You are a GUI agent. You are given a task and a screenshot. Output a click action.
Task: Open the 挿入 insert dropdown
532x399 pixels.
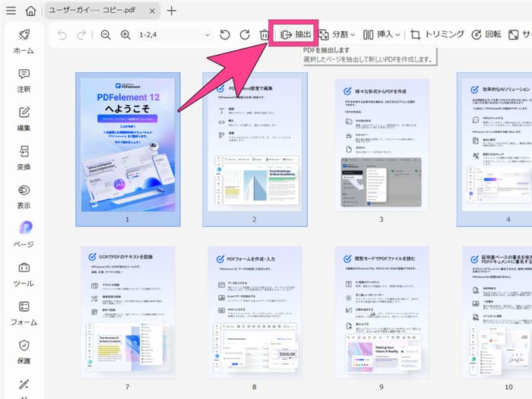click(x=382, y=35)
